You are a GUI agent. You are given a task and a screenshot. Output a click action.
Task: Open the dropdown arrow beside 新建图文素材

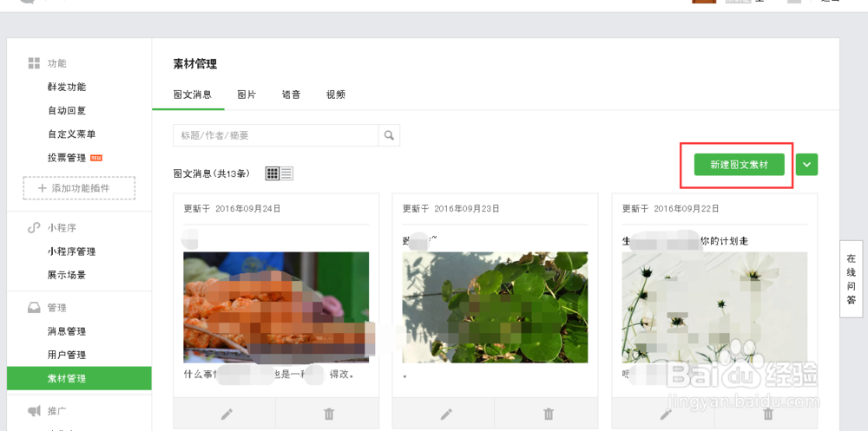click(806, 164)
